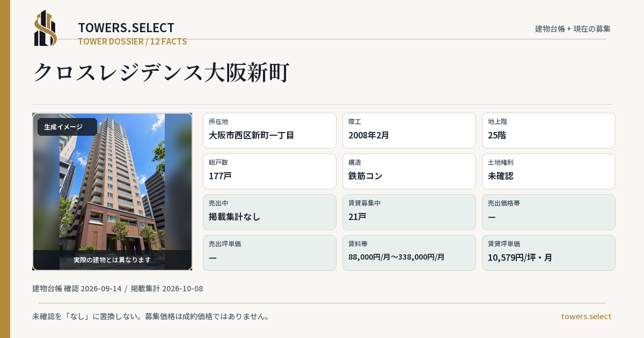The image size is (644, 338).
Task: Click the 生成イメージ badge on the photo
Action: [67, 127]
